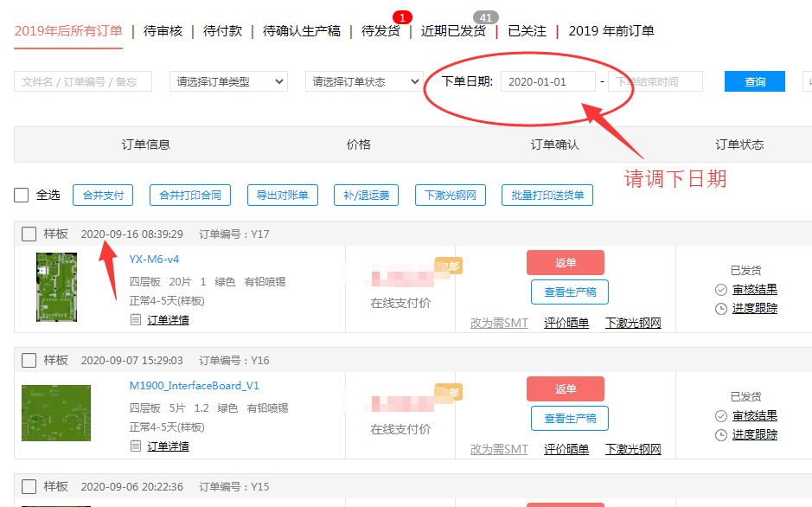Switch to the 近期已发货 tab
This screenshot has width=812, height=507.
(454, 31)
